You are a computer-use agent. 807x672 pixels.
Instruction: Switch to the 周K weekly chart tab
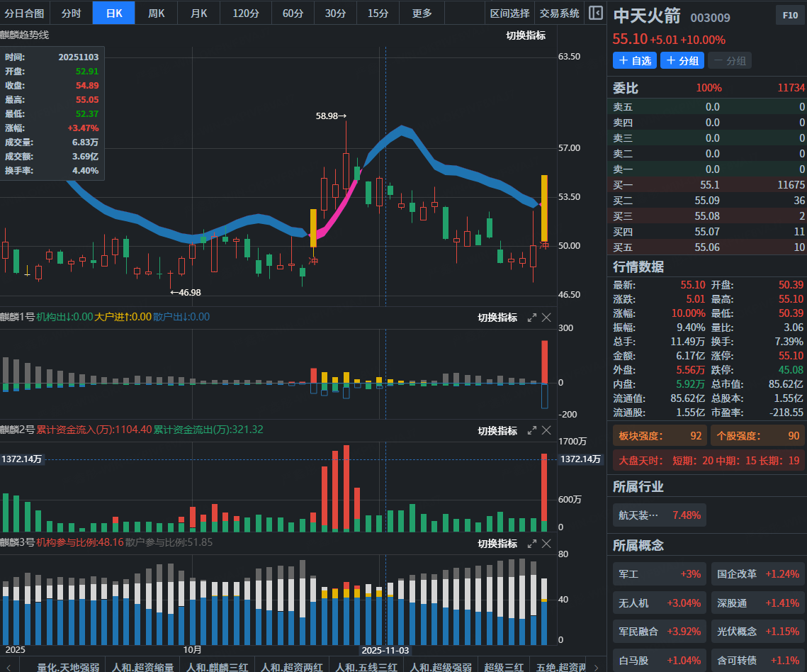tap(157, 13)
